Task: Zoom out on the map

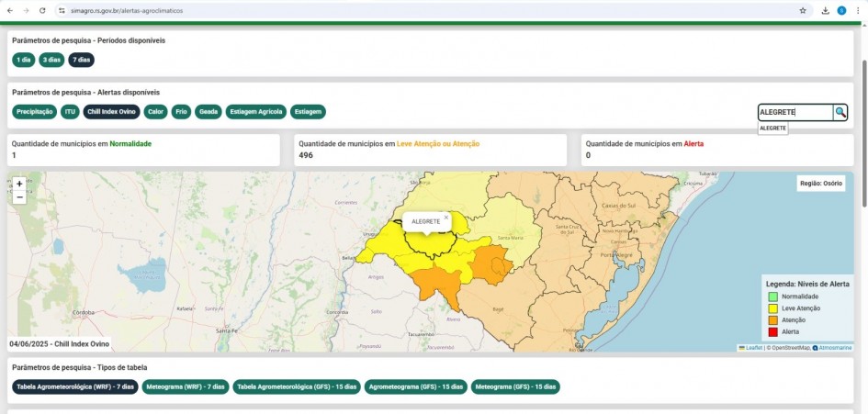Action: pos(19,197)
